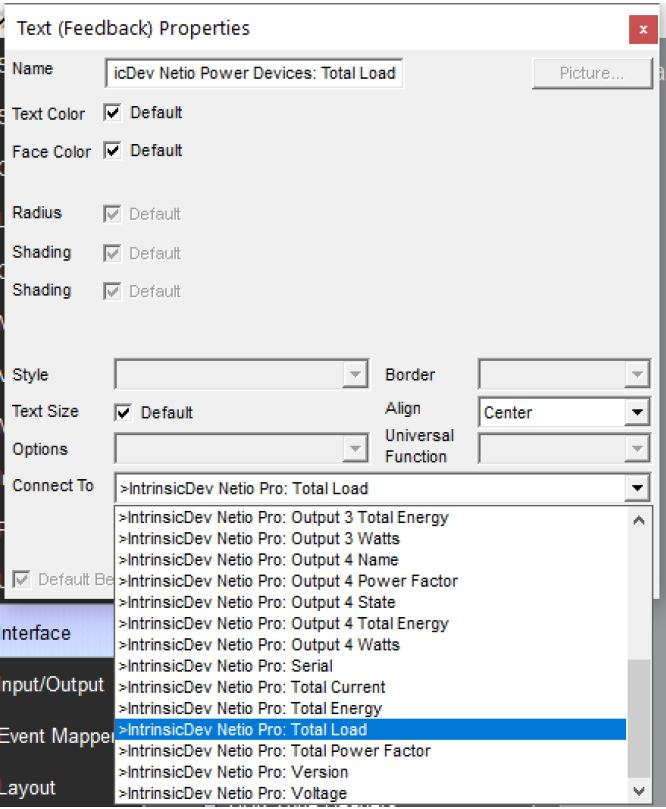
Task: Select highlighted Netio Pro: Total Load item
Action: 370,730
